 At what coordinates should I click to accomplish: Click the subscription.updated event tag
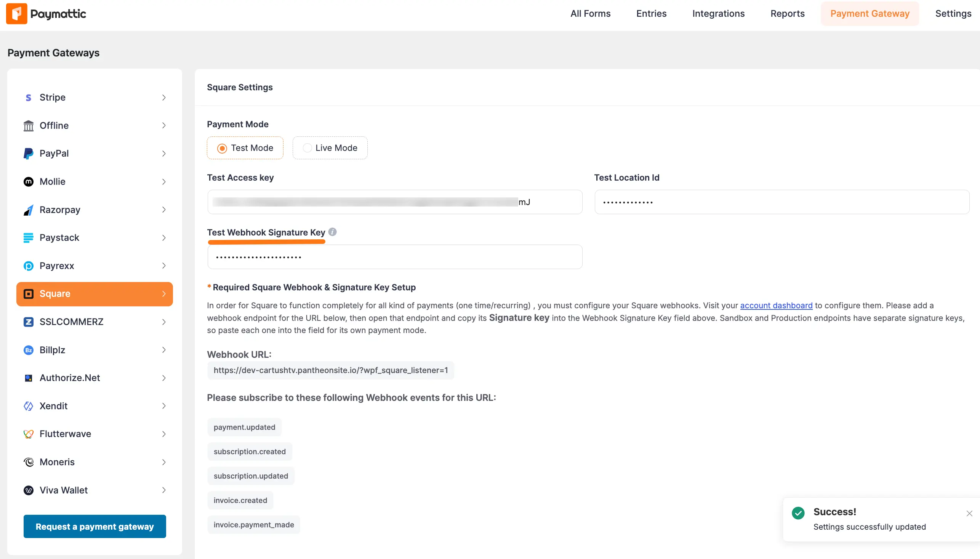251,476
